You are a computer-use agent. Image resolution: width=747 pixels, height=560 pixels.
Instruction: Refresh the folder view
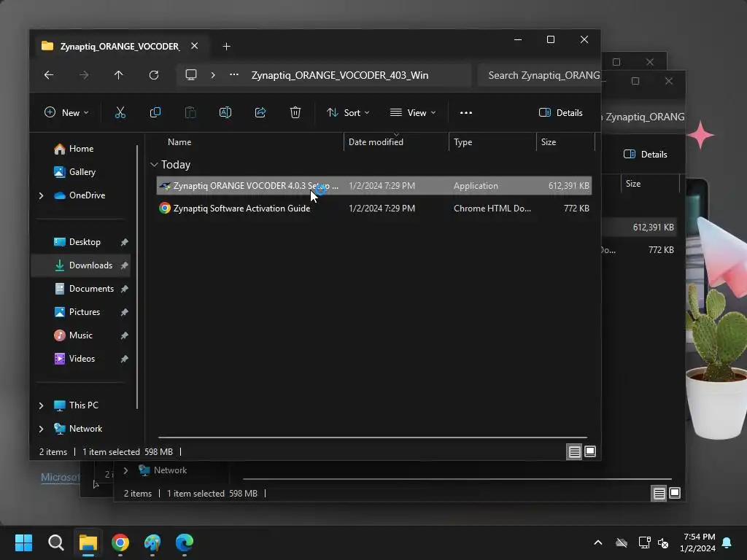(154, 75)
